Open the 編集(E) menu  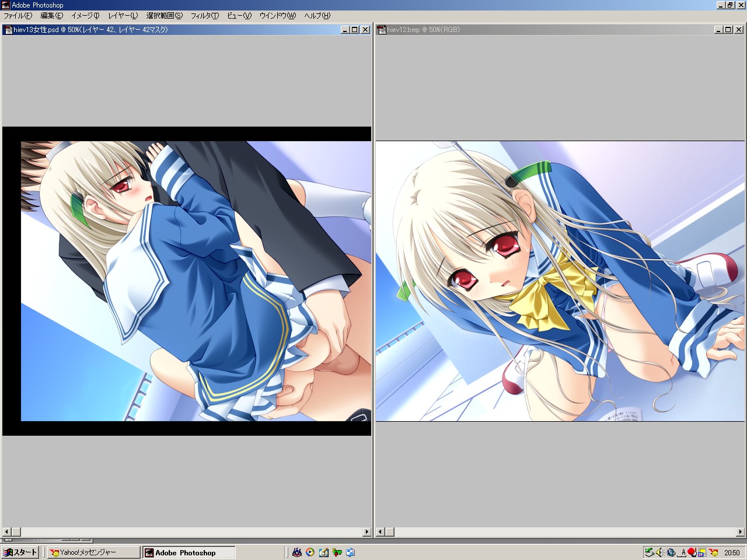tap(51, 16)
